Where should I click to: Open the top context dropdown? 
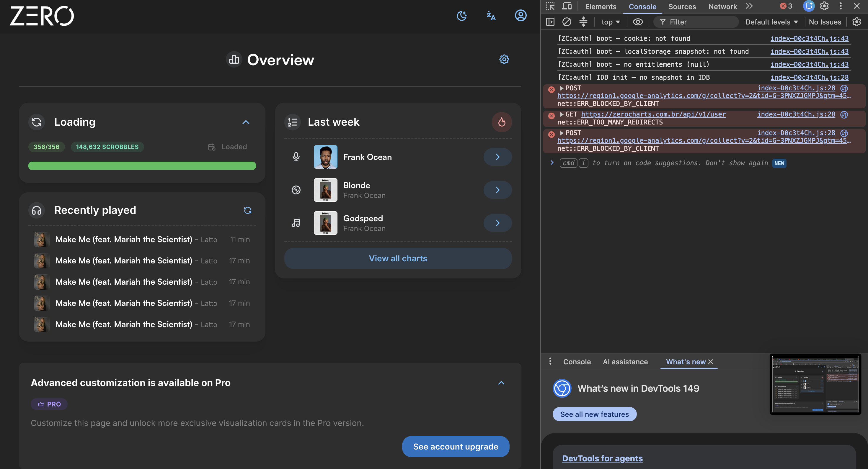pyautogui.click(x=611, y=22)
